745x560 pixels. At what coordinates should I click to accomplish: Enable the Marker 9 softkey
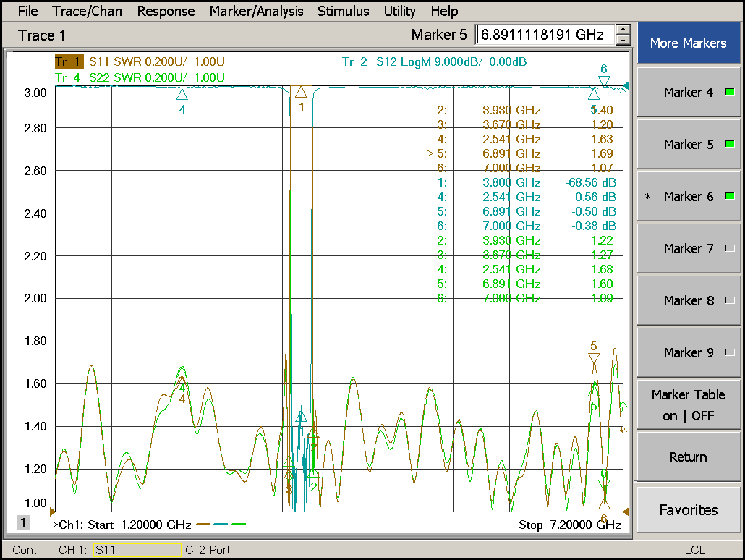(688, 353)
